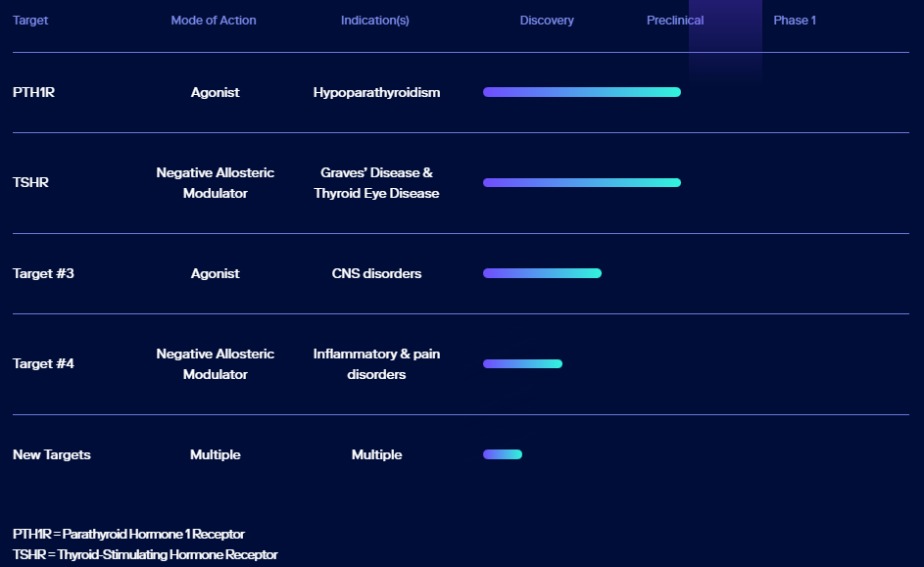This screenshot has width=924, height=567.
Task: Click the New Targets short progress bar
Action: pos(503,454)
